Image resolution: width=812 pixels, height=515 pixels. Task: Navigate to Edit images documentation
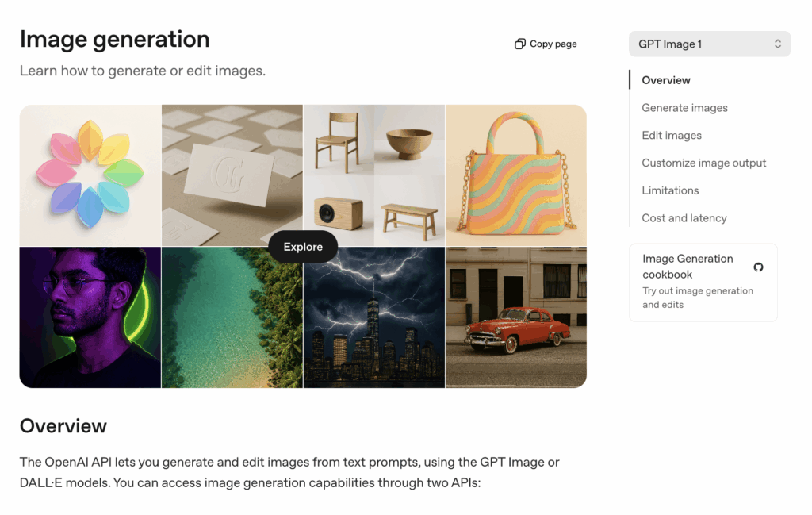point(671,135)
